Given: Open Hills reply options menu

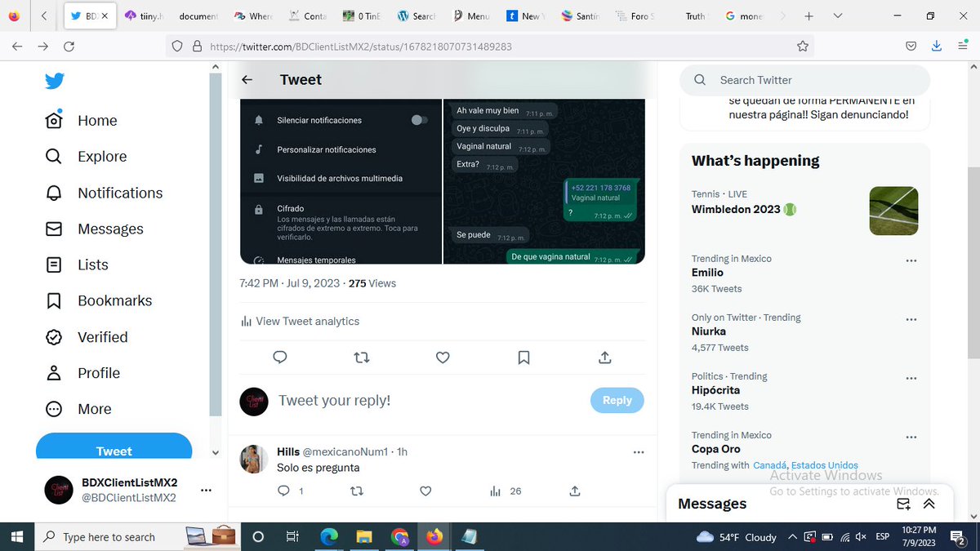Looking at the screenshot, I should pyautogui.click(x=639, y=452).
